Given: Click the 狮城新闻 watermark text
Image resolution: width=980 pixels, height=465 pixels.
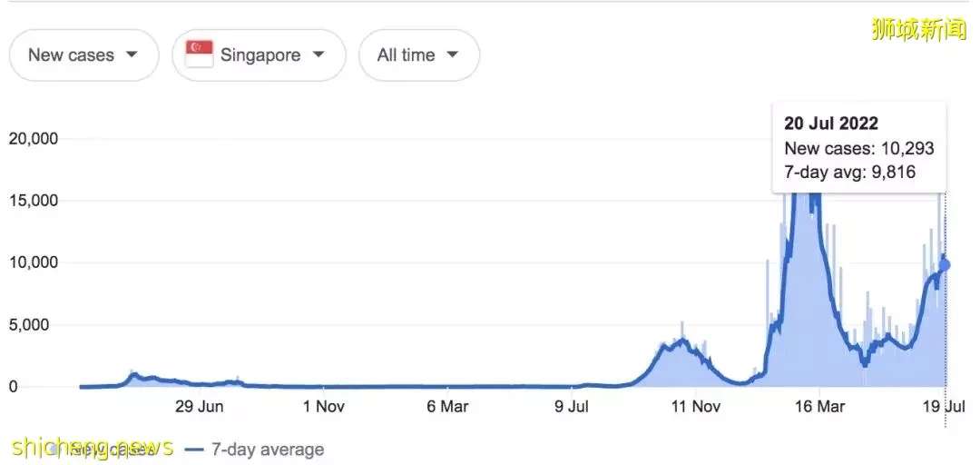Looking at the screenshot, I should [x=919, y=29].
